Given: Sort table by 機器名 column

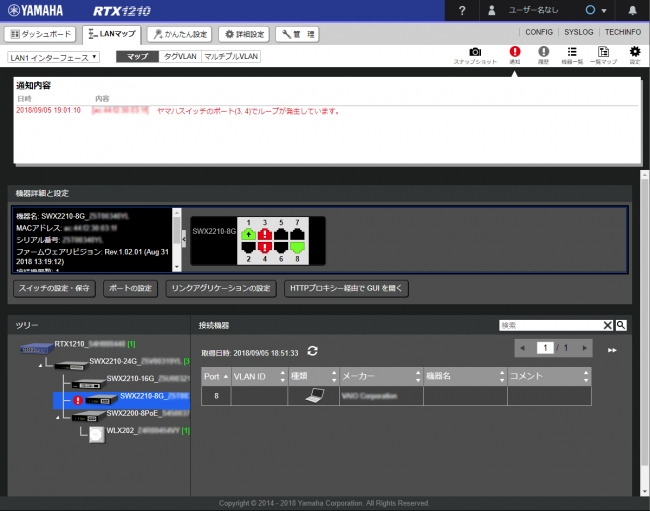Looking at the screenshot, I should coord(465,376).
